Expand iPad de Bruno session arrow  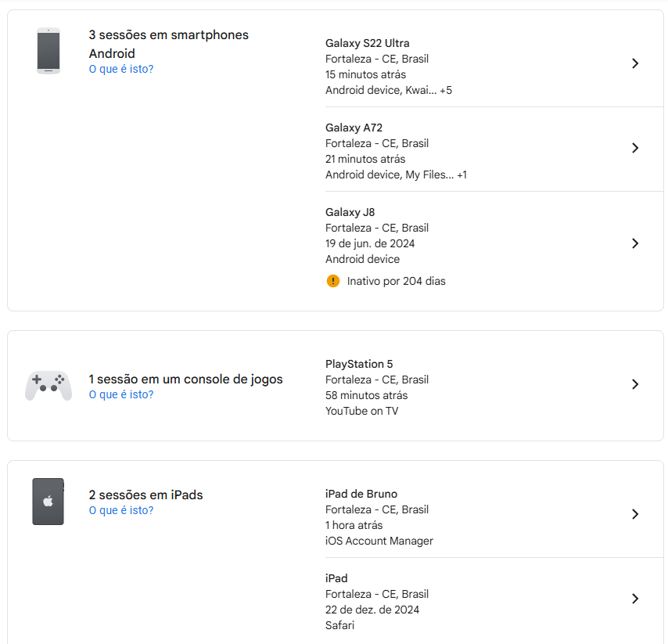point(635,514)
